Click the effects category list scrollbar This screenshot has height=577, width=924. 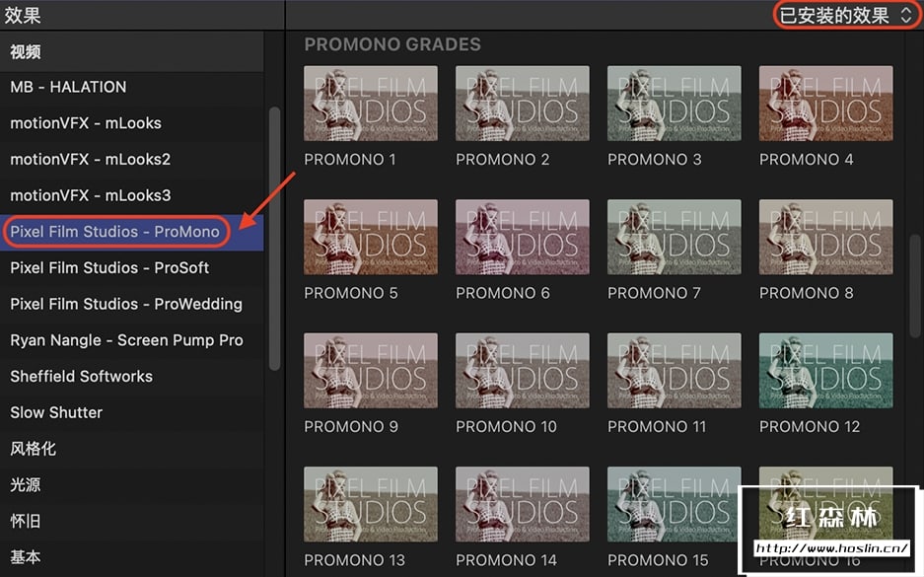pyautogui.click(x=274, y=239)
